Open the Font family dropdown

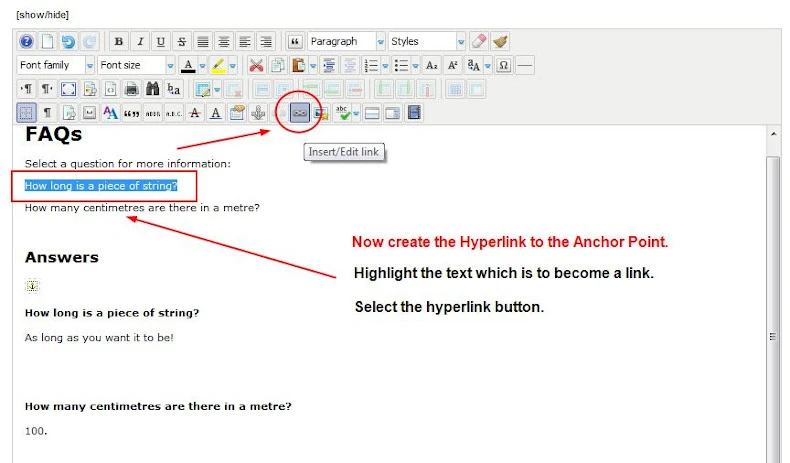(x=55, y=65)
